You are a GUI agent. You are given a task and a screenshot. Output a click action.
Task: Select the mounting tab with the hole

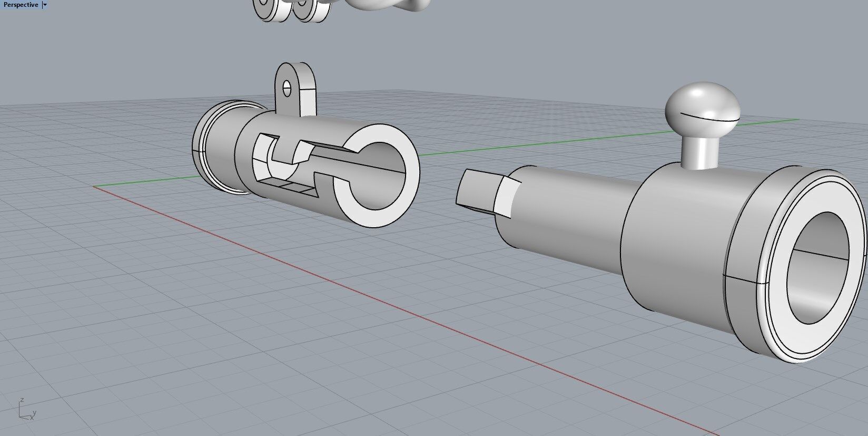tap(295, 89)
